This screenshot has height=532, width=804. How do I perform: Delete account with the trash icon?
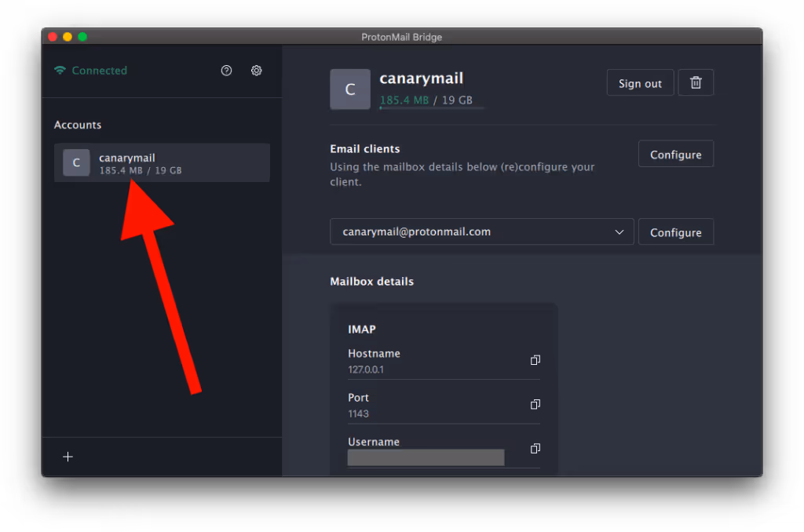[696, 82]
